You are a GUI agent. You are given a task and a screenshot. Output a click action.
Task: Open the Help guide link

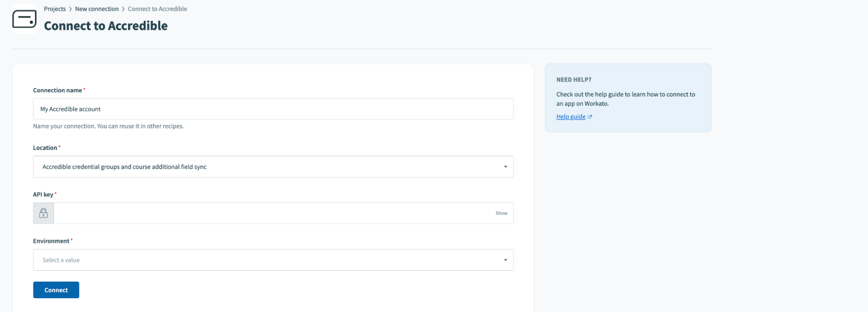571,117
